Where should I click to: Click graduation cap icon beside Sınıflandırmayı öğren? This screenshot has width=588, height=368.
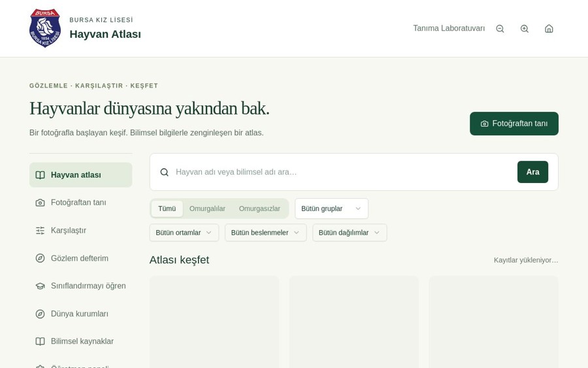pos(40,286)
